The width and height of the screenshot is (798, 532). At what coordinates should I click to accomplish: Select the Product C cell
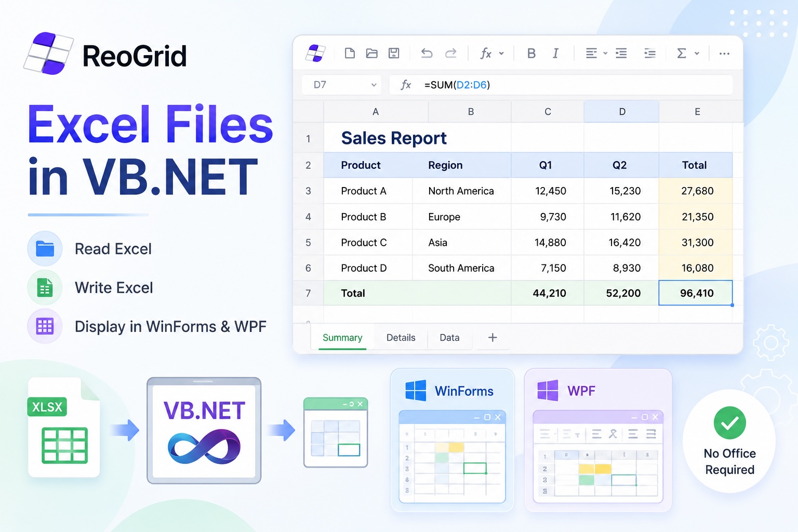368,242
